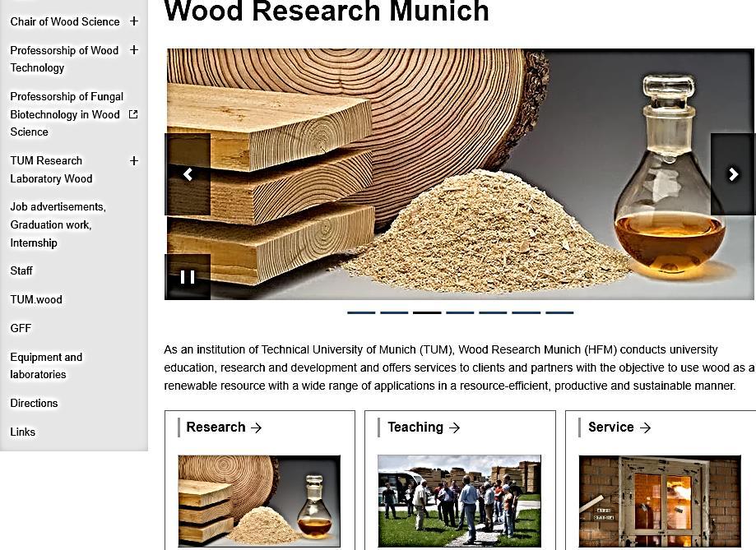Click the arrow icon next to Research
This screenshot has height=550, width=756.
coord(257,428)
